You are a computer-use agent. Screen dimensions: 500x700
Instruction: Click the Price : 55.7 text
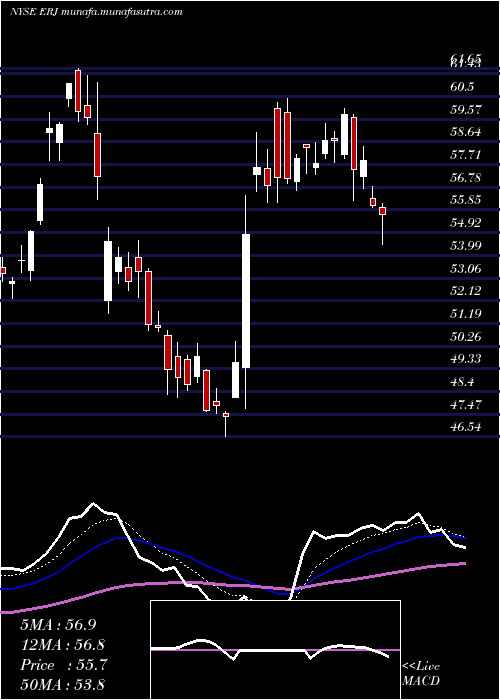click(63, 665)
